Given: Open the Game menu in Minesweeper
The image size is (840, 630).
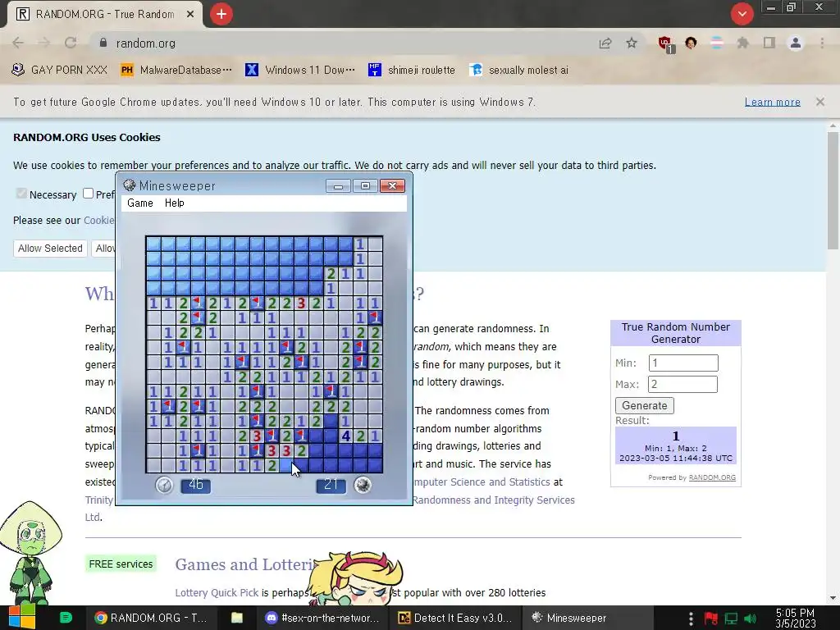Looking at the screenshot, I should [x=139, y=203].
